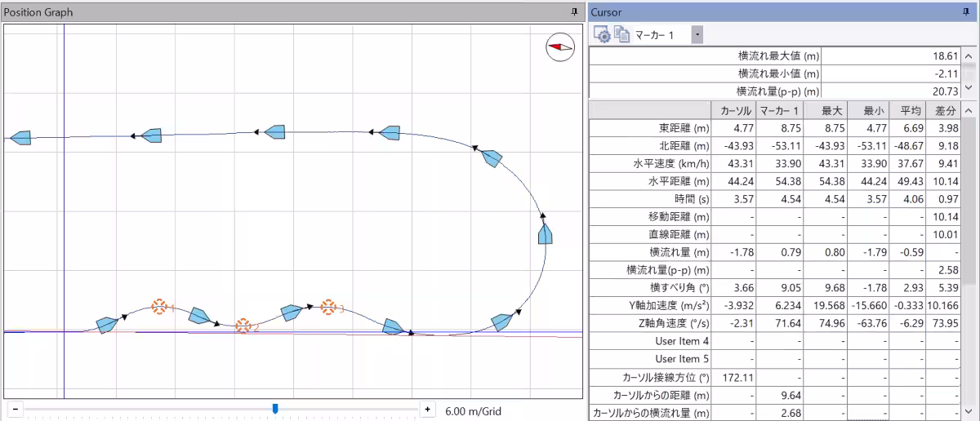
Task: Click the カーソル column header
Action: coord(733,111)
